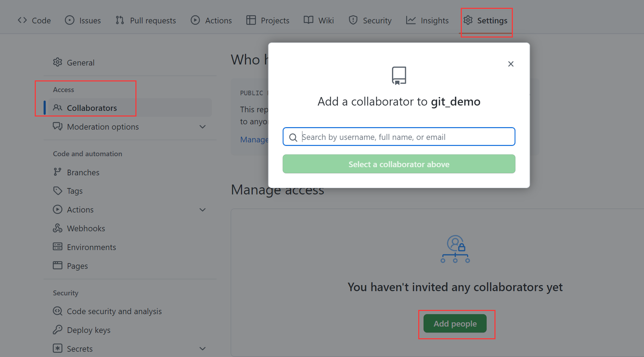Image resolution: width=644 pixels, height=357 pixels.
Task: Click the Secrets asterisk icon
Action: coord(57,348)
